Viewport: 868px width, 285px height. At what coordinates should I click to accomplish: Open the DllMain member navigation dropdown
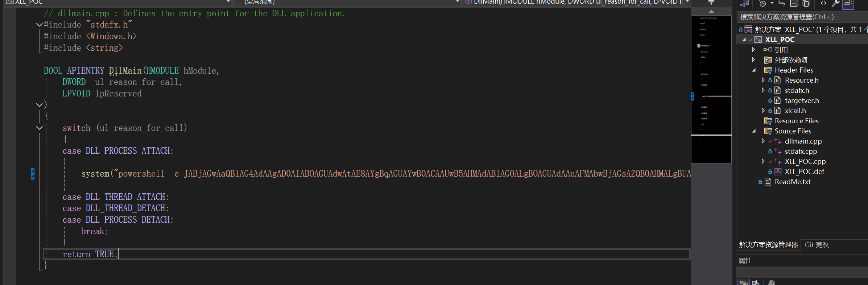pos(687,2)
